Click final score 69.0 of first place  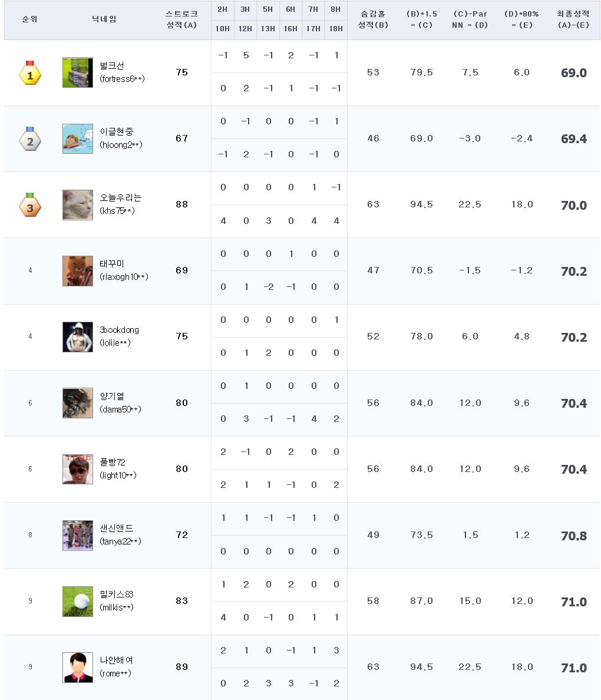click(x=573, y=73)
